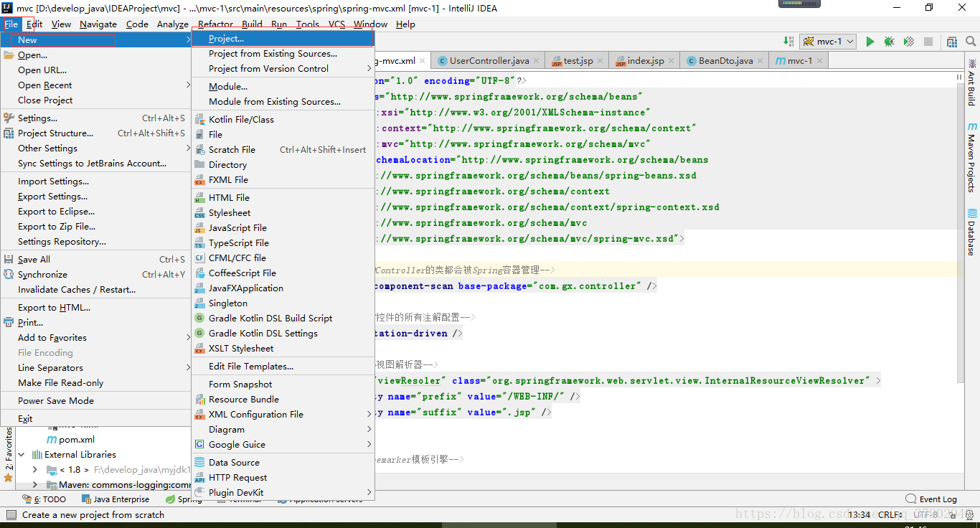Image resolution: width=980 pixels, height=528 pixels.
Task: Expand the Diagram submenu
Action: point(283,429)
